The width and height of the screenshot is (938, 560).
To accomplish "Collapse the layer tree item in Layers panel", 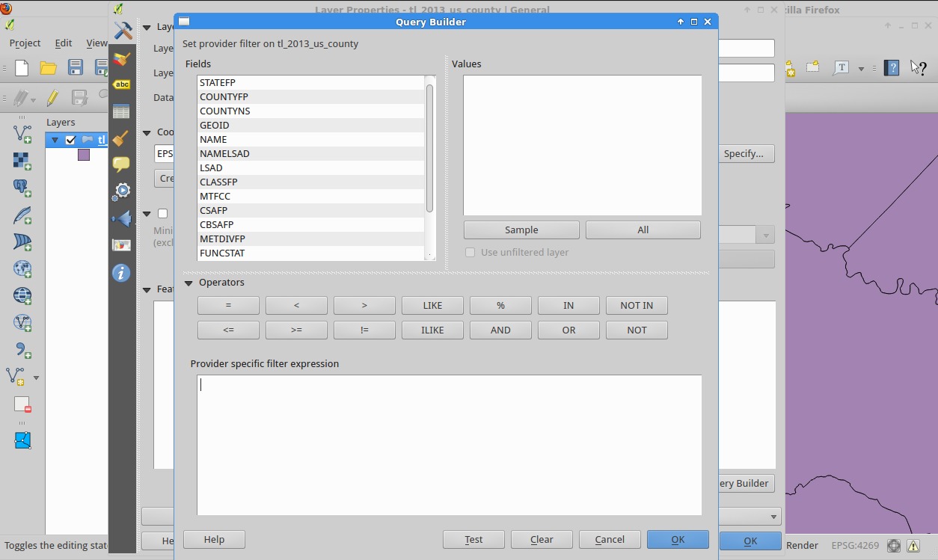I will (55, 140).
